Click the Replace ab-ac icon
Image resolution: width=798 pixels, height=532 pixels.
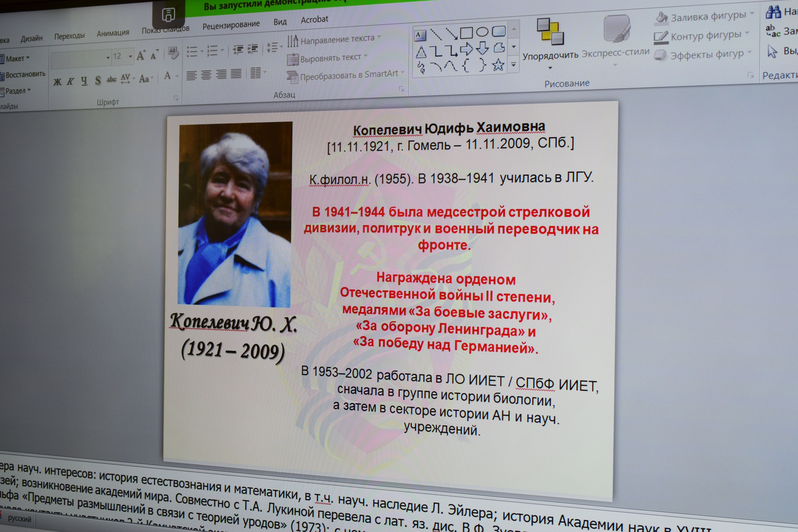773,31
